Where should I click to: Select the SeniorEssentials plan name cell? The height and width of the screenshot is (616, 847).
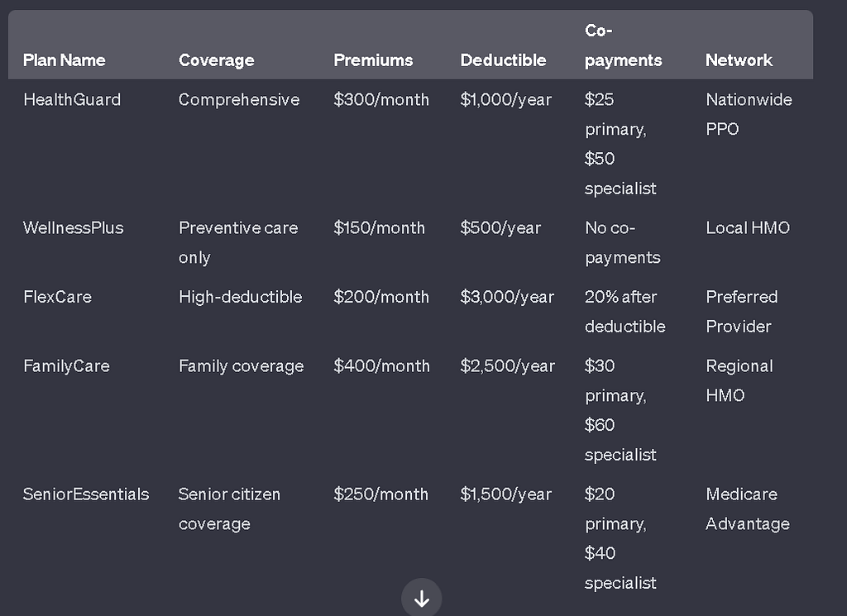[x=86, y=494]
